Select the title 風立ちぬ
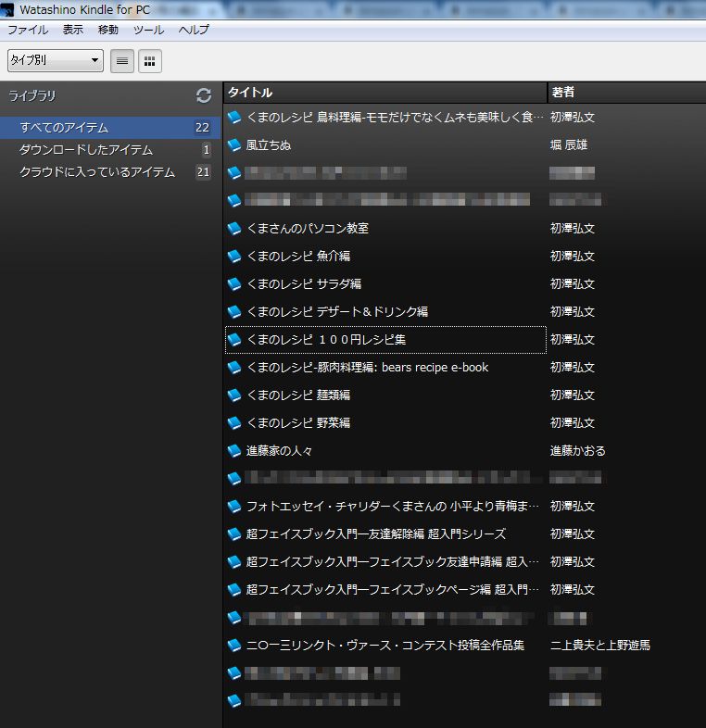 click(269, 145)
